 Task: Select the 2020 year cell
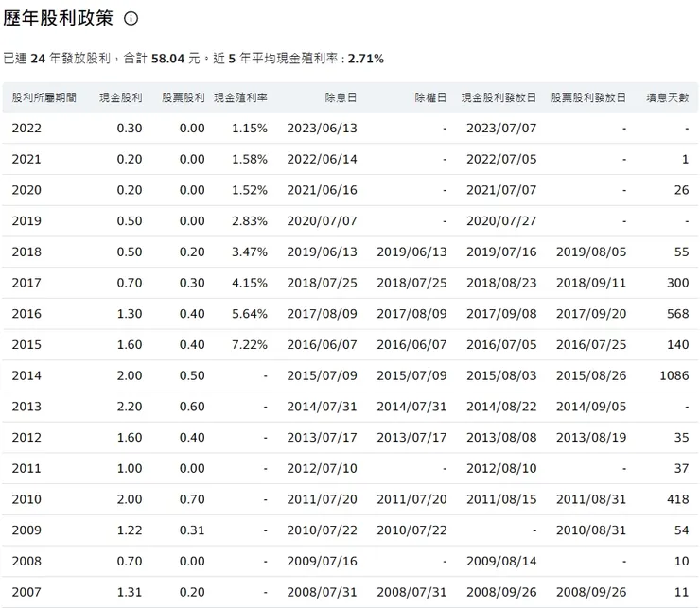pyautogui.click(x=26, y=190)
